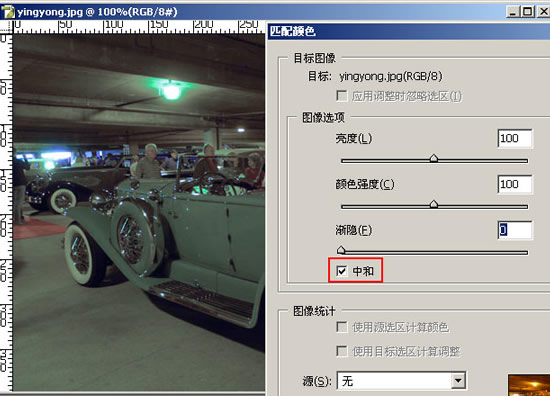Focus the 亮度 value field showing 100
The height and width of the screenshot is (396, 550).
pyautogui.click(x=515, y=139)
